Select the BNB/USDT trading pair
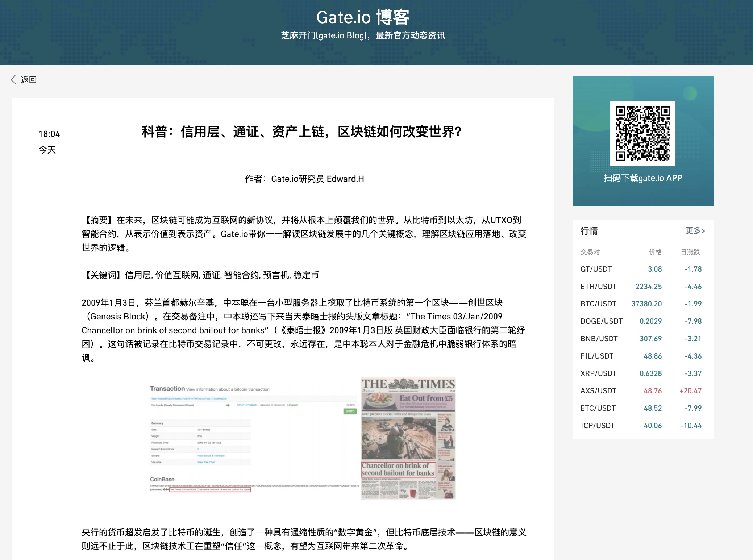This screenshot has width=753, height=560. (x=599, y=339)
